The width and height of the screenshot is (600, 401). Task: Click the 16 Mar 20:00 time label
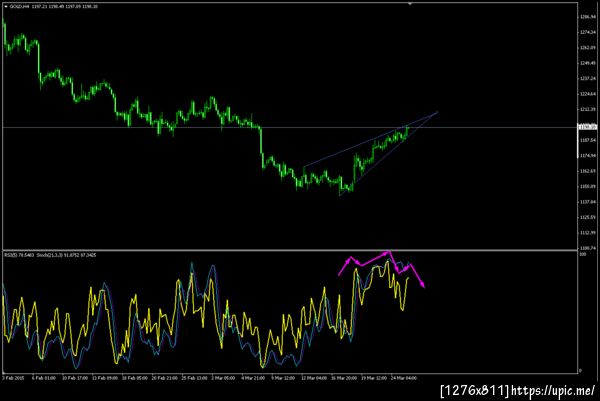[344, 378]
